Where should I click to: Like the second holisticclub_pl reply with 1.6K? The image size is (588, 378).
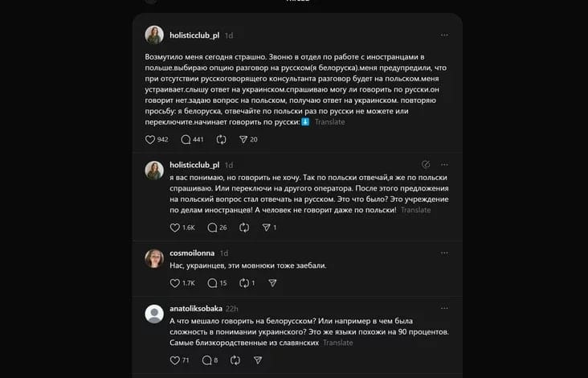(x=175, y=228)
